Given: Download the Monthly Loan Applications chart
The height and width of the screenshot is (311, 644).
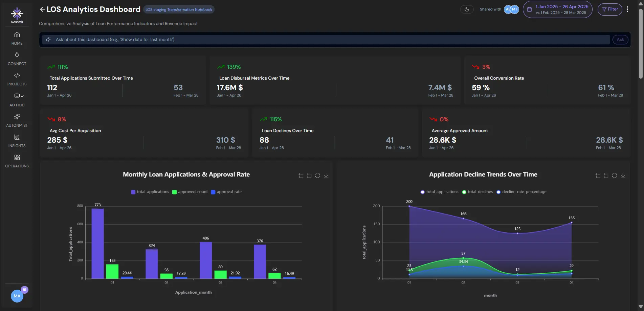Looking at the screenshot, I should 326,175.
